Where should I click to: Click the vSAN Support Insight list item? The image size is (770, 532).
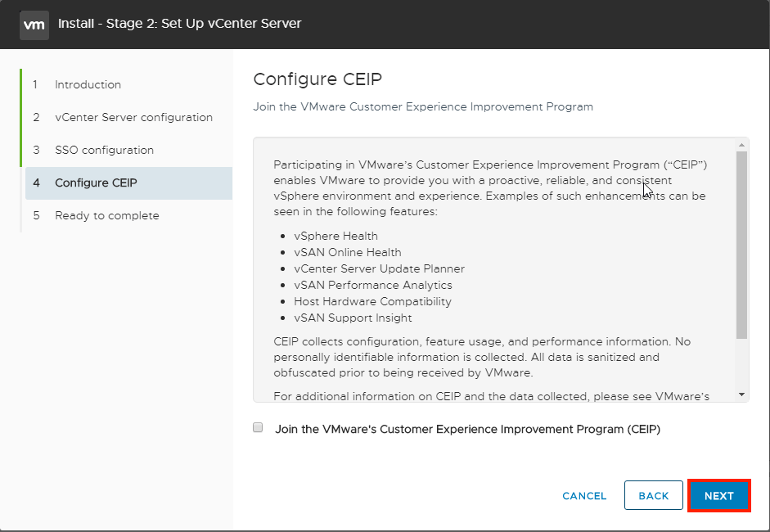pos(353,318)
